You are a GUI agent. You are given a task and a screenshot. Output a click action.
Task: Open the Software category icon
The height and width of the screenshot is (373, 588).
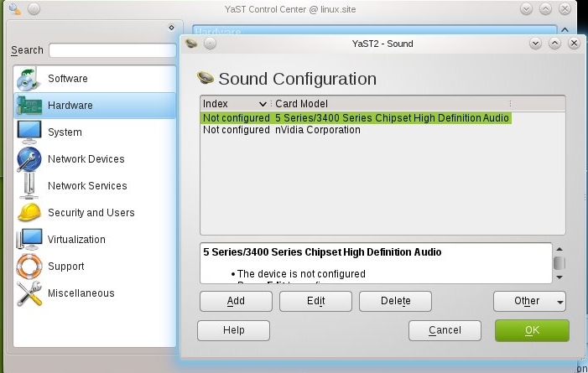tap(29, 79)
